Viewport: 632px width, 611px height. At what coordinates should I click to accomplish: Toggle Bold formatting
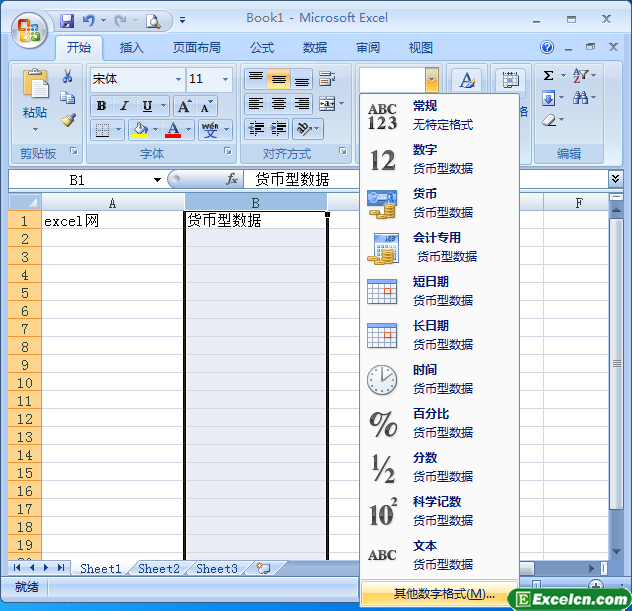pos(102,106)
